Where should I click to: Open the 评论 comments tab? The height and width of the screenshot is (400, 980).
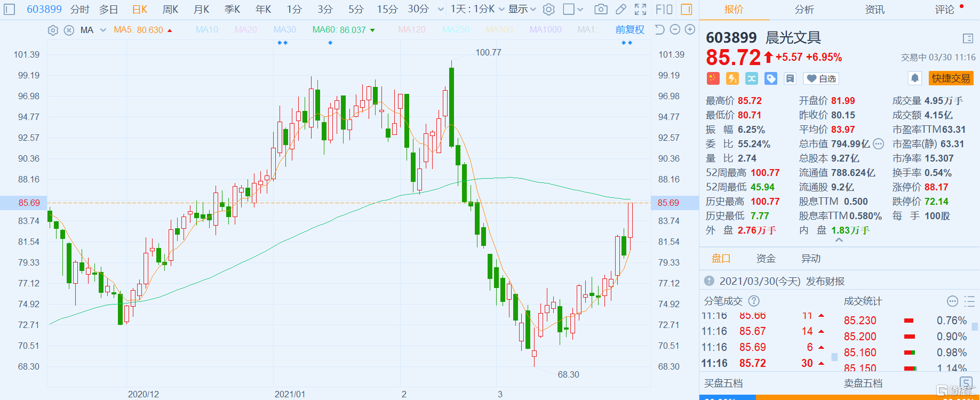tap(945, 9)
